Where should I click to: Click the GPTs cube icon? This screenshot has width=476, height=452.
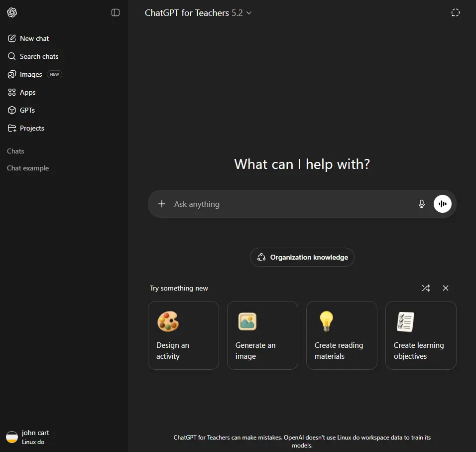pyautogui.click(x=12, y=110)
